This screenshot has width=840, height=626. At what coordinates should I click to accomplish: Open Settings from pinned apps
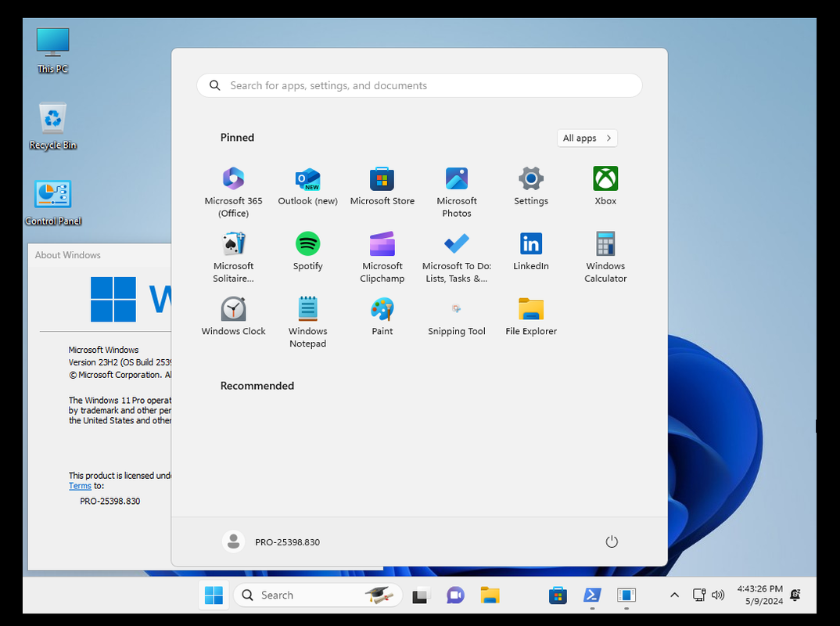coord(531,186)
